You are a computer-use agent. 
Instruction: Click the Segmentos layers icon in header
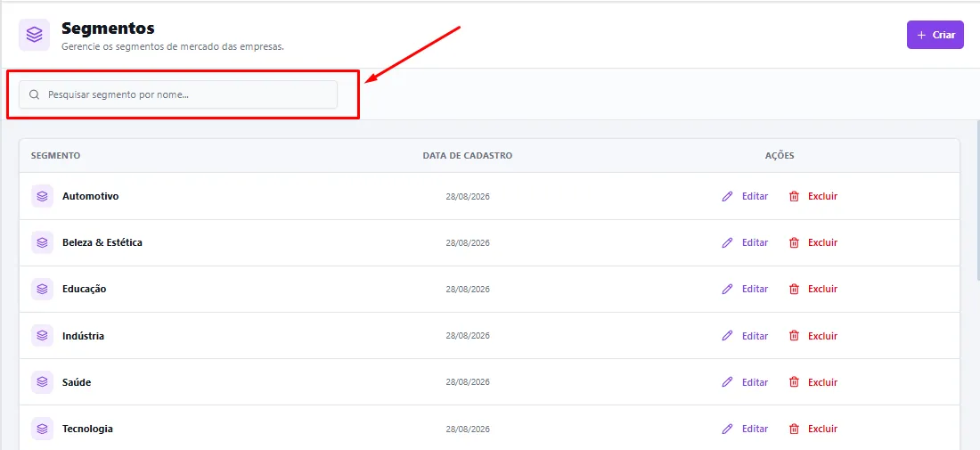point(35,35)
